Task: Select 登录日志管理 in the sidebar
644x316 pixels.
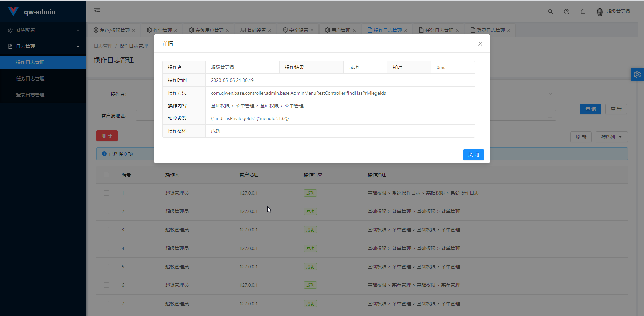Action: coord(43,95)
